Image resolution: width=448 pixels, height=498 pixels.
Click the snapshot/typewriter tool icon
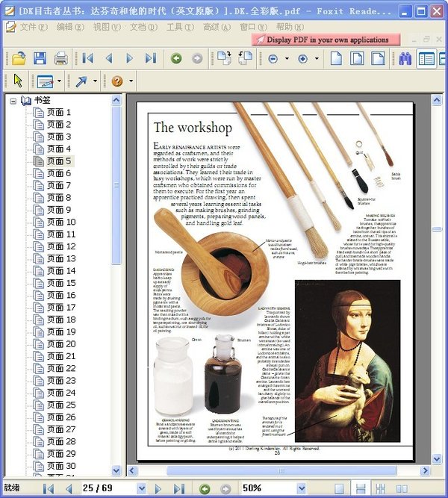pos(45,81)
